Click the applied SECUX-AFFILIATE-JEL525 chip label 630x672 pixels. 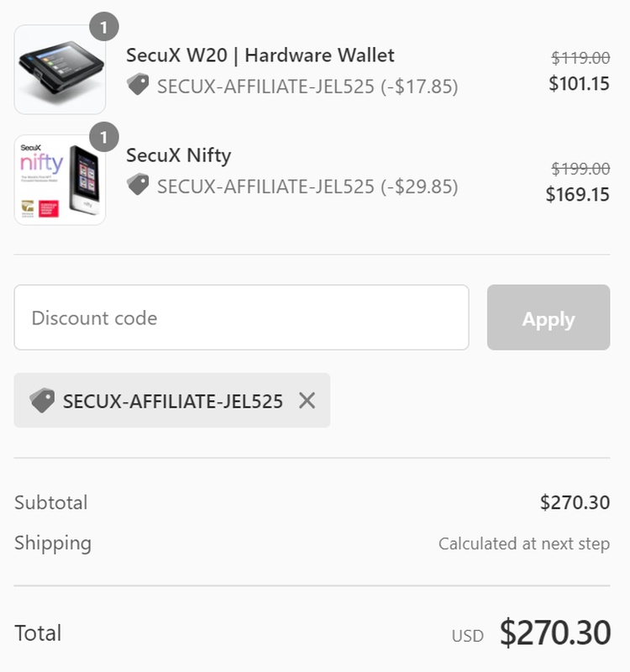pyautogui.click(x=173, y=402)
